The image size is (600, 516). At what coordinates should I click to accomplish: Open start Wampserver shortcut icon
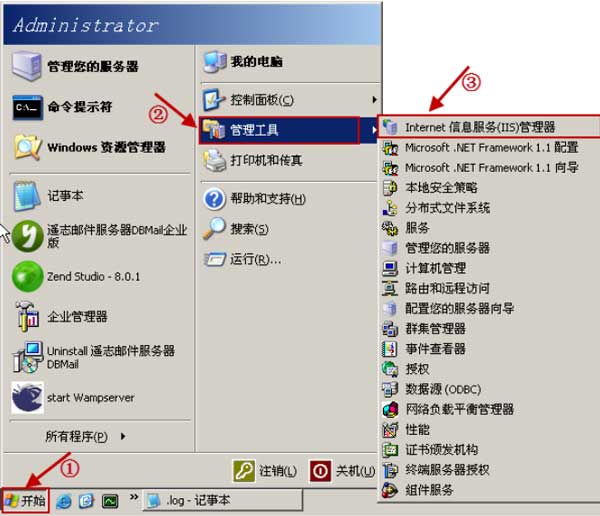pos(27,398)
